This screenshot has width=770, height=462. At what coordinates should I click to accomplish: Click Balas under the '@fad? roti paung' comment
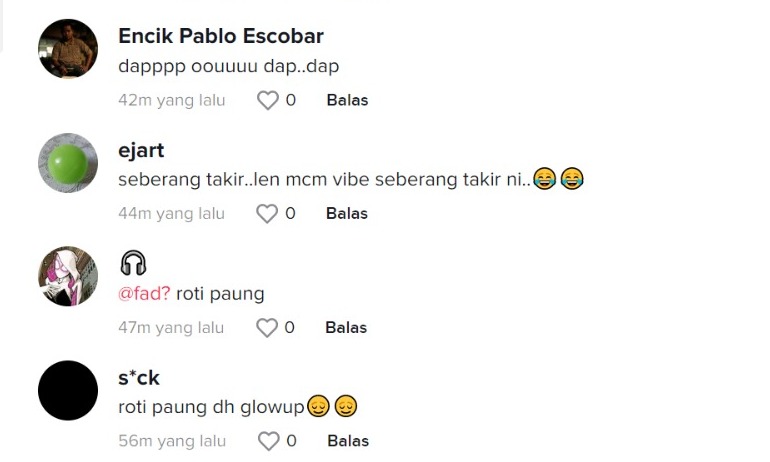coord(346,327)
